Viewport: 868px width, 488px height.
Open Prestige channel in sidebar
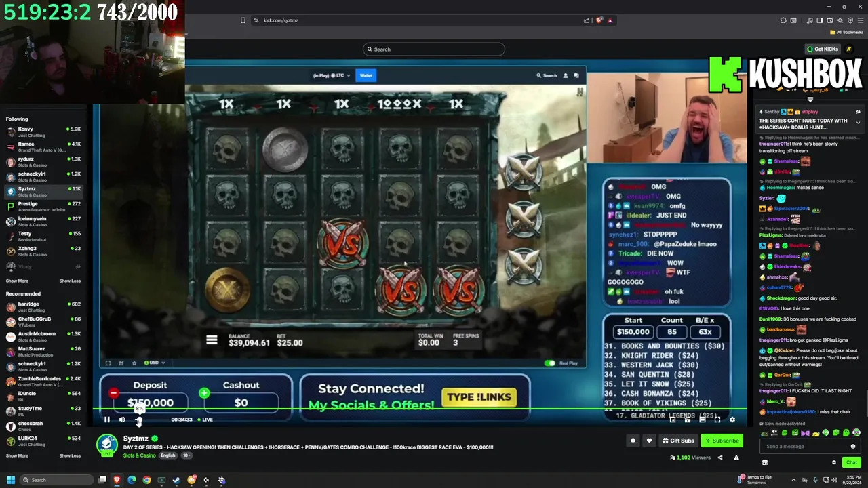point(43,207)
